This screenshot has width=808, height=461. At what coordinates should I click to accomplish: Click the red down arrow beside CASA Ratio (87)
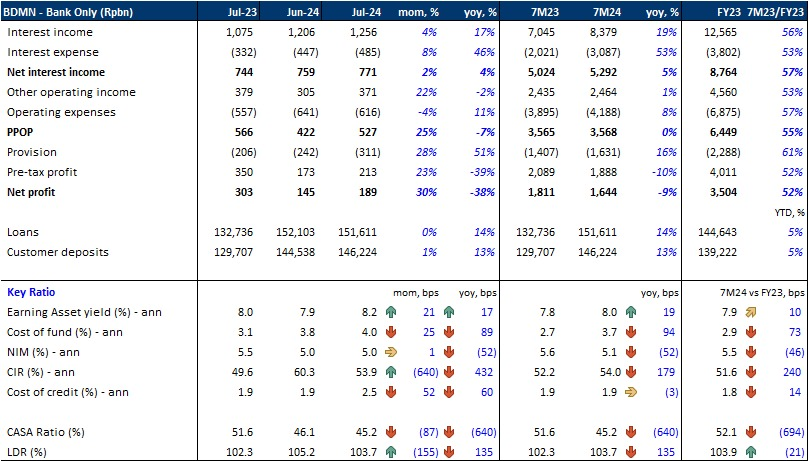click(x=391, y=432)
